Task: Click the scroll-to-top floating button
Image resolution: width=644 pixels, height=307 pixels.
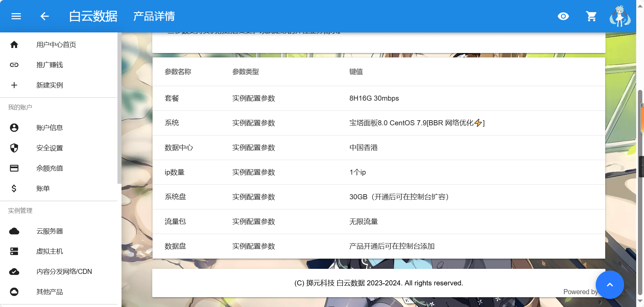Action: tap(610, 285)
